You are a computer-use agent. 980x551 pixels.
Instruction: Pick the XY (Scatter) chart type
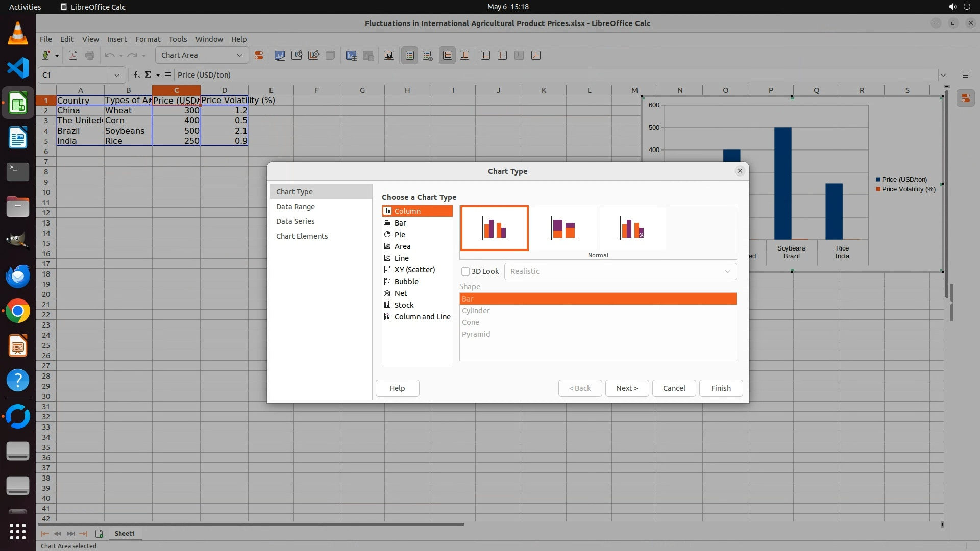coord(414,270)
